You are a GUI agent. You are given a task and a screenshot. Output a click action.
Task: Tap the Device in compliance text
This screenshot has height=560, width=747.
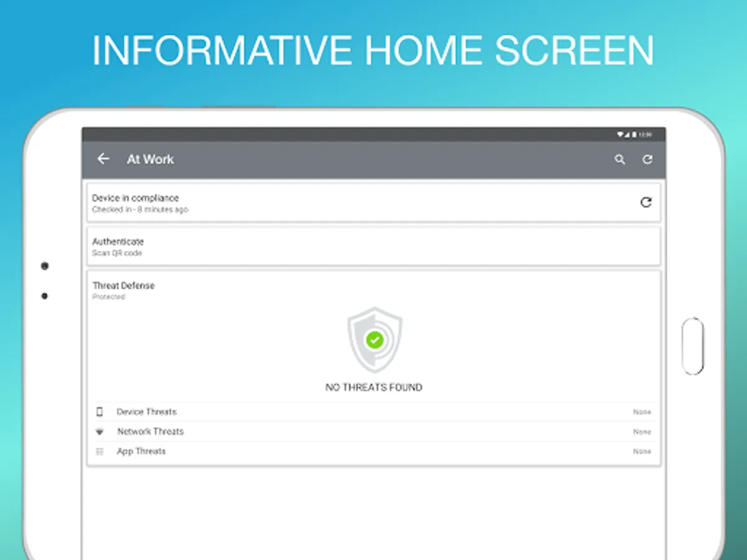pyautogui.click(x=135, y=198)
